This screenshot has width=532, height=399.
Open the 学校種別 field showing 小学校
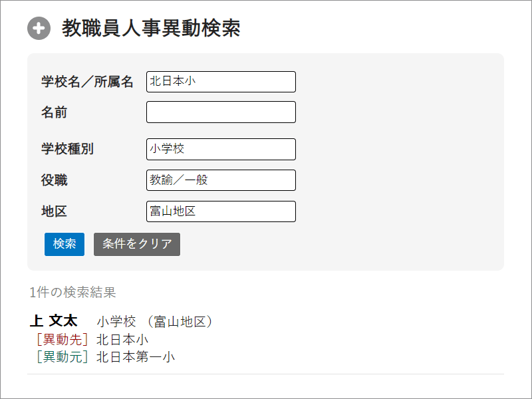[x=220, y=149]
